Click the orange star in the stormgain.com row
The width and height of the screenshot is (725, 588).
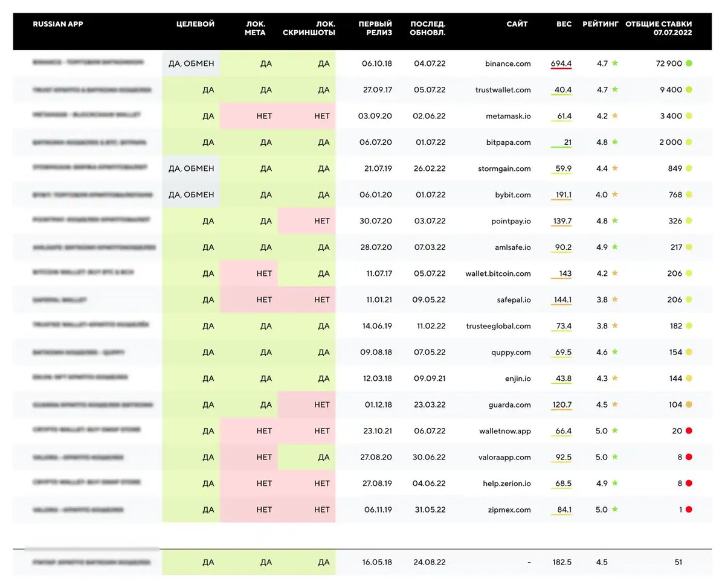coord(615,168)
